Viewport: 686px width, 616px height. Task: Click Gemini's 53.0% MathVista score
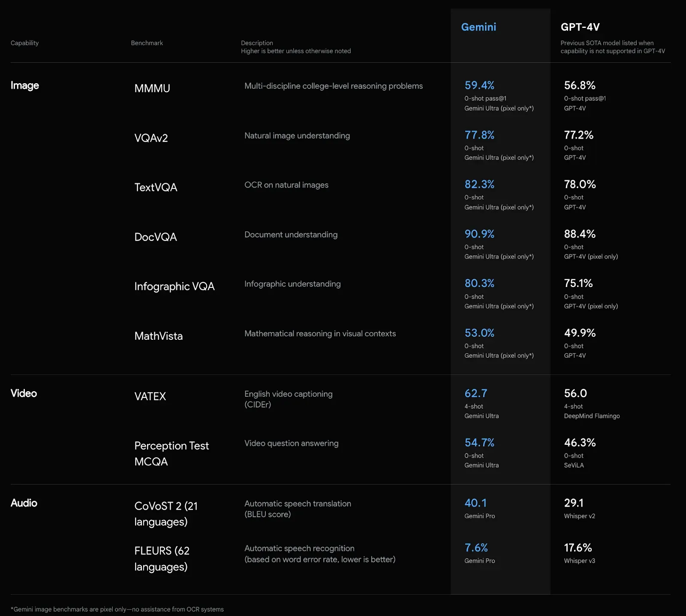479,333
